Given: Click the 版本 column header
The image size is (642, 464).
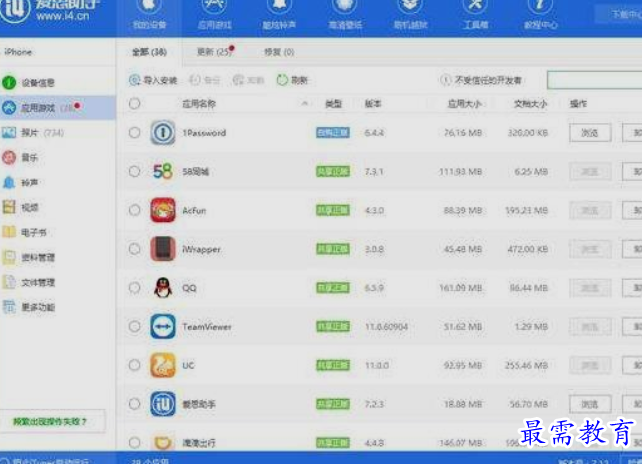Looking at the screenshot, I should point(373,104).
